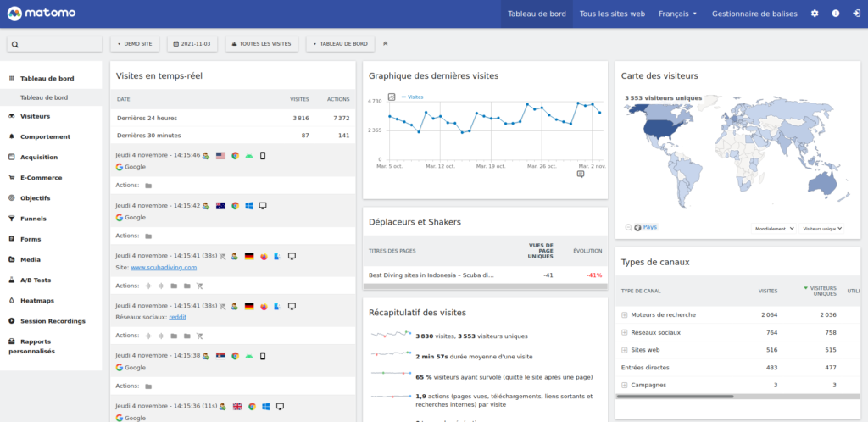Screen dimensions: 868x422
Task: Open the settings gear in top bar
Action: 815,14
